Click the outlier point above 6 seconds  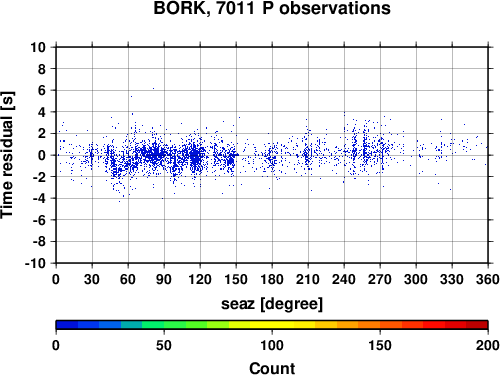tap(153, 88)
